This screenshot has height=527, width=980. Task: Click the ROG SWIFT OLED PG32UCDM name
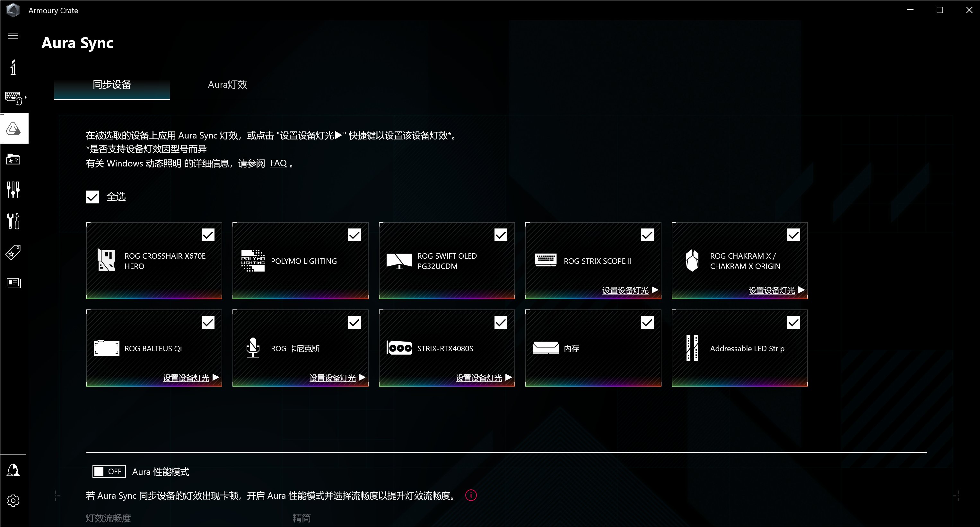point(447,261)
